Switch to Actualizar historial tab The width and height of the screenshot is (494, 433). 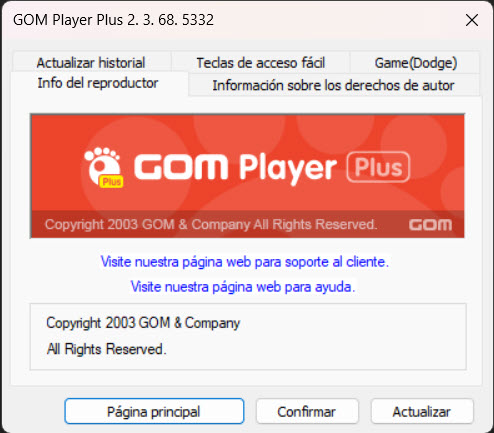click(91, 63)
